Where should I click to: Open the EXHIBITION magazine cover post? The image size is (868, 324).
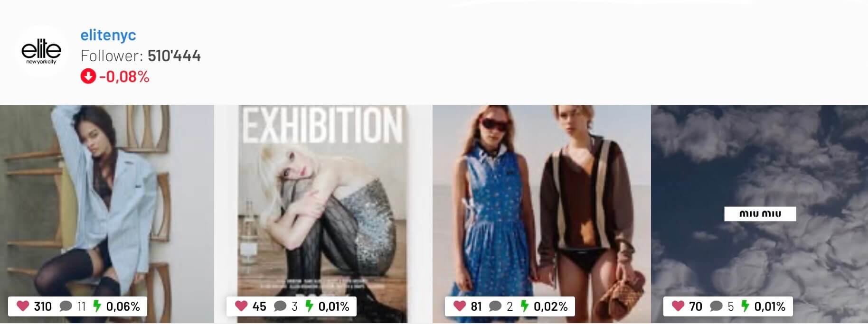(323, 214)
